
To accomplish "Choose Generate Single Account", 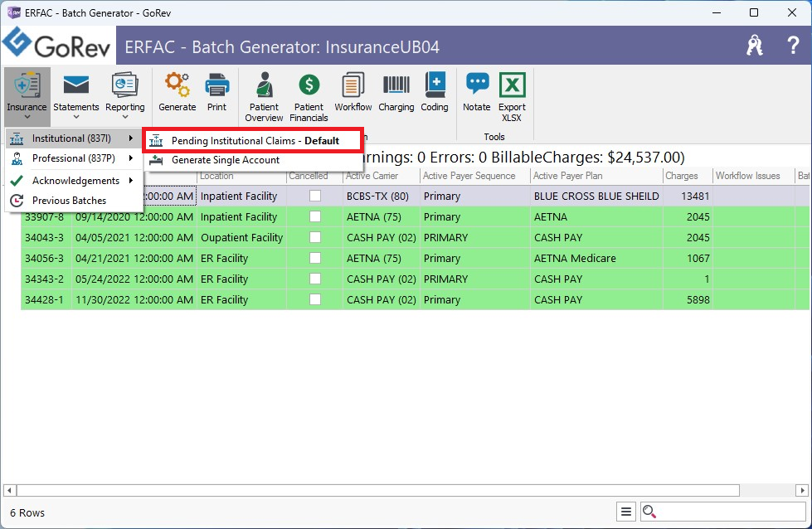I will [x=253, y=160].
